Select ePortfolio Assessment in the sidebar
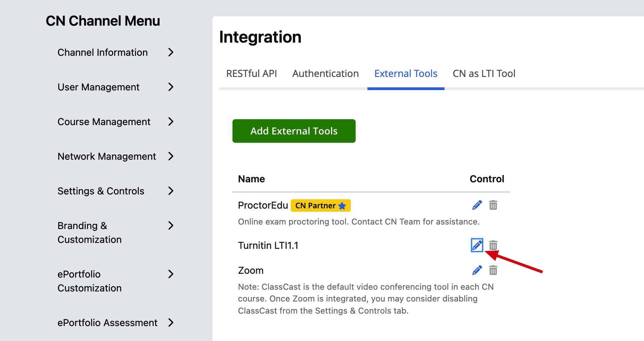 pyautogui.click(x=107, y=323)
